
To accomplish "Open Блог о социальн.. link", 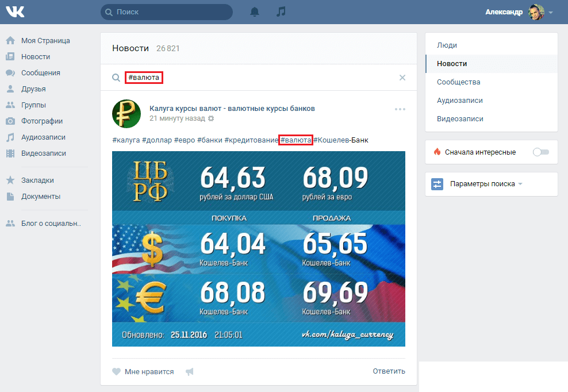I will pos(51,224).
